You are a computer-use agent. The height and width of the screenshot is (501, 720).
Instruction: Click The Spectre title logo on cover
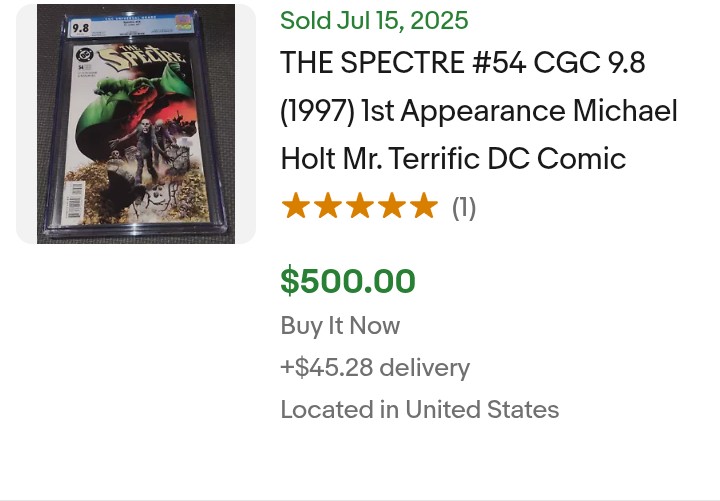[x=142, y=58]
